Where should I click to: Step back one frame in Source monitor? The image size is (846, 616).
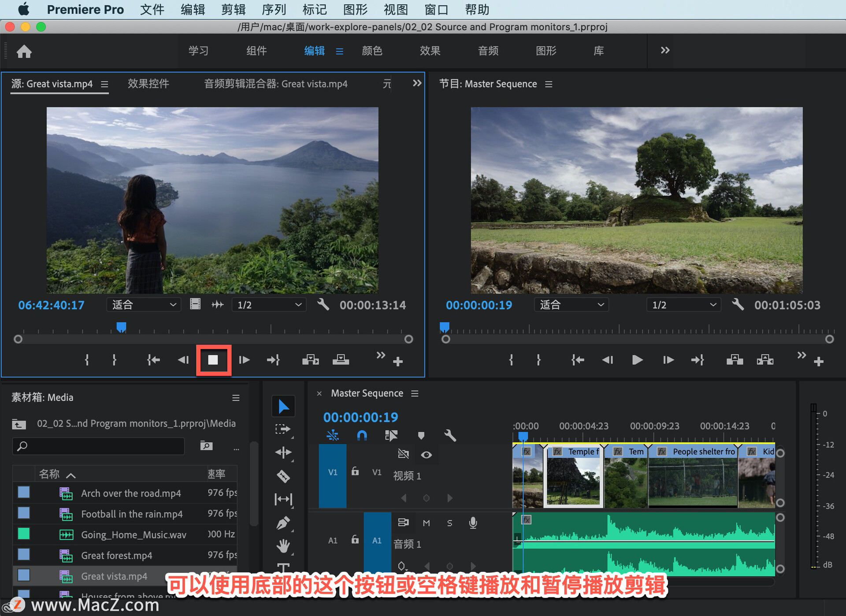point(183,360)
